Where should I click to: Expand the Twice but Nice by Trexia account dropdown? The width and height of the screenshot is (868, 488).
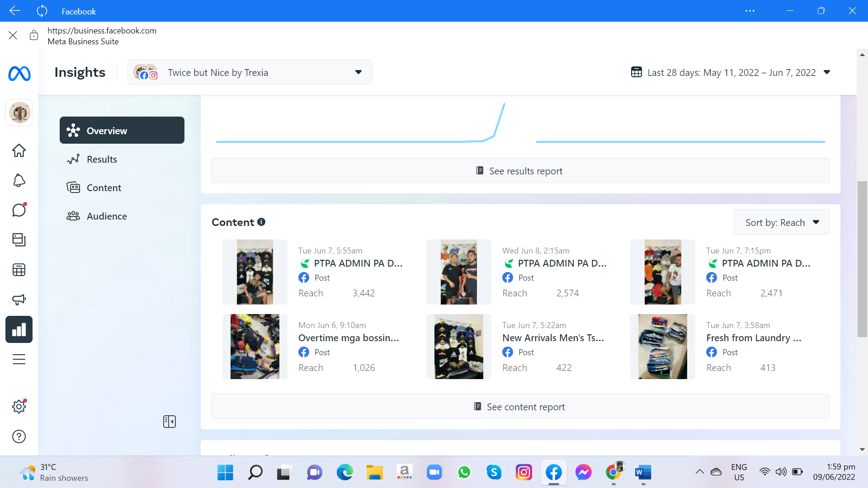[x=250, y=72]
